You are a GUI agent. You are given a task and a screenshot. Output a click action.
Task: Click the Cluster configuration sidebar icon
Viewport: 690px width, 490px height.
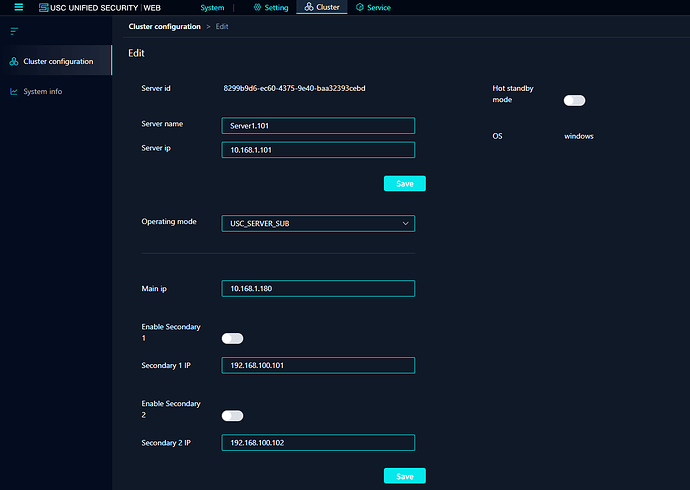(14, 62)
